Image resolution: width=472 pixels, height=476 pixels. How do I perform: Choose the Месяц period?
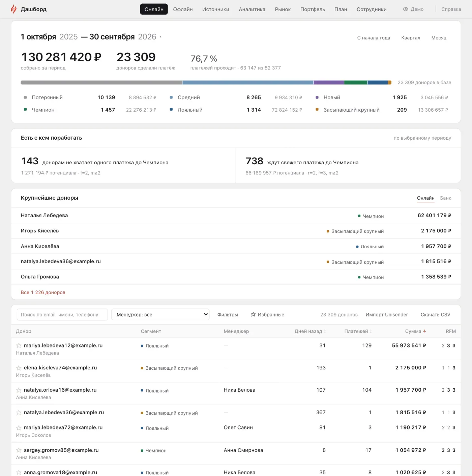point(439,38)
